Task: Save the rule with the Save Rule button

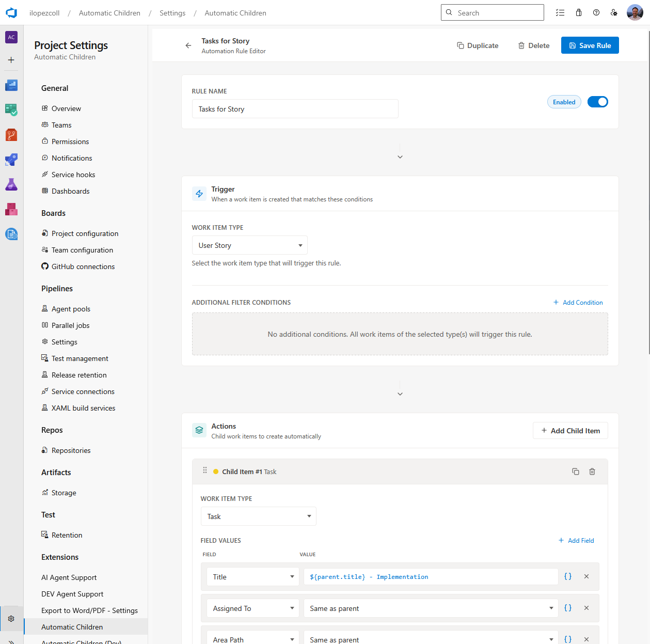Action: click(590, 45)
